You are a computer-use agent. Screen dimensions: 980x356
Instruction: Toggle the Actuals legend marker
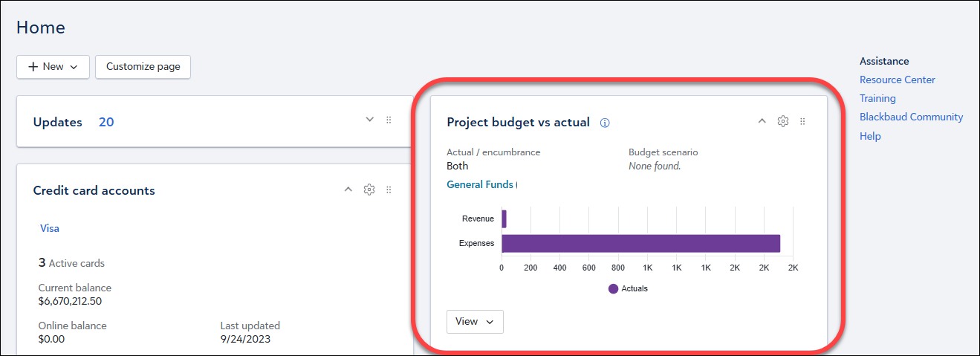pyautogui.click(x=613, y=288)
